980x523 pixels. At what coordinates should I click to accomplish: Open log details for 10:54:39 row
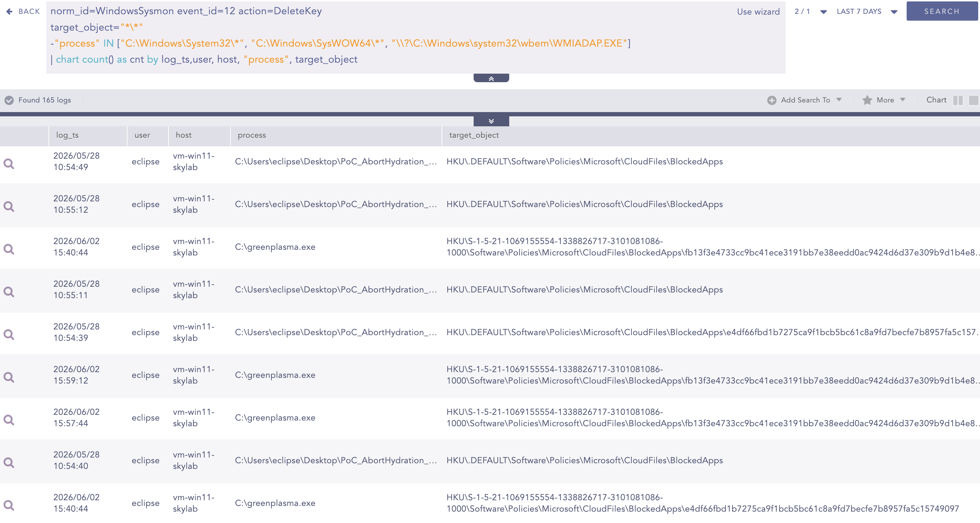[9, 334]
